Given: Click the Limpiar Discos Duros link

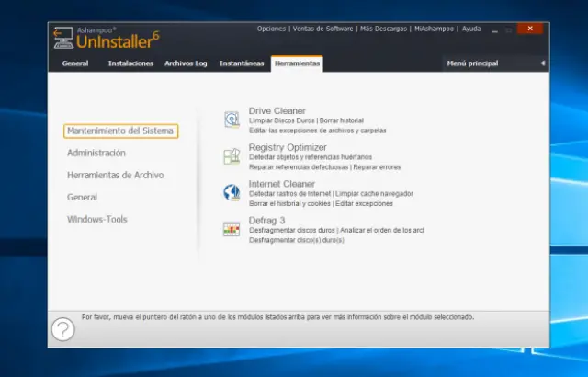Looking at the screenshot, I should [x=282, y=120].
